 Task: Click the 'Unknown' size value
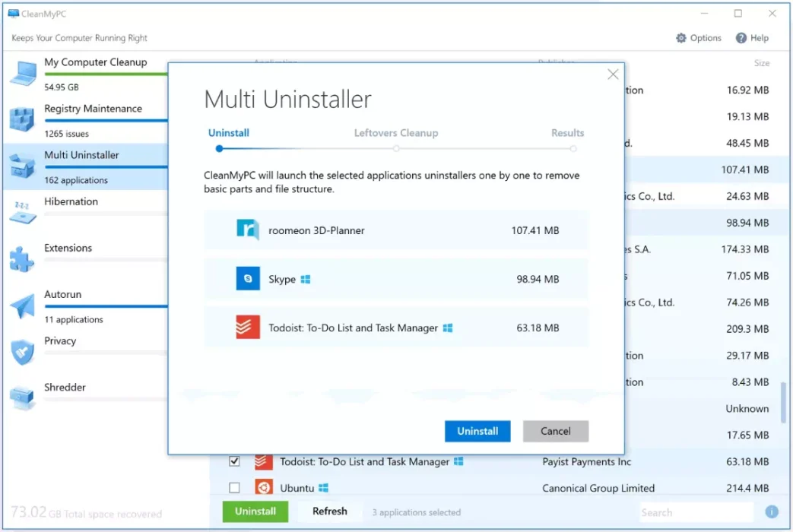[747, 409]
